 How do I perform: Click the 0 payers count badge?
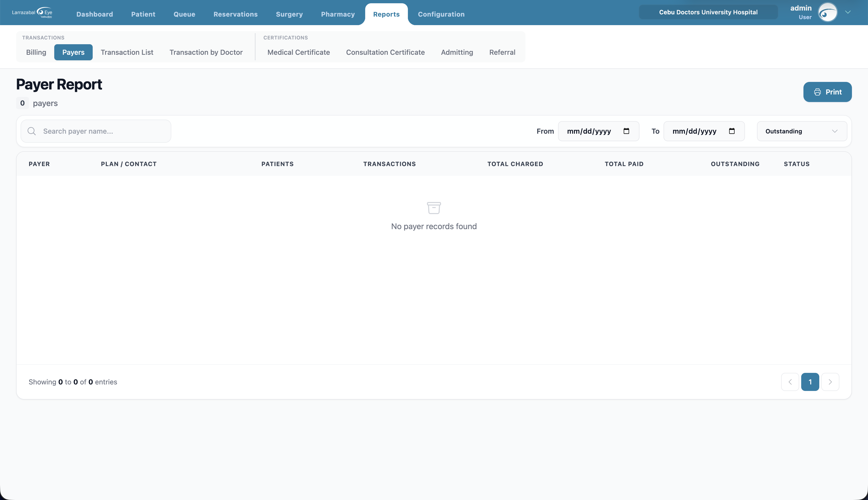22,103
